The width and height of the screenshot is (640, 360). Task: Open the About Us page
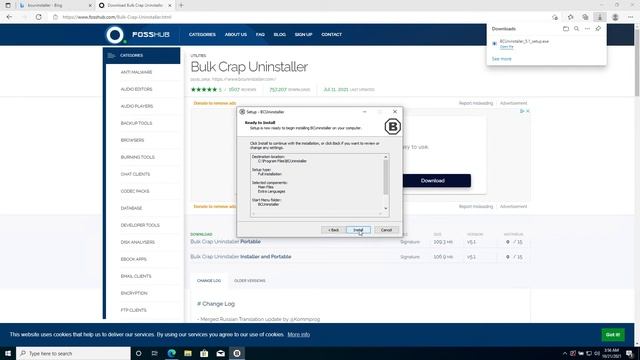pos(236,35)
